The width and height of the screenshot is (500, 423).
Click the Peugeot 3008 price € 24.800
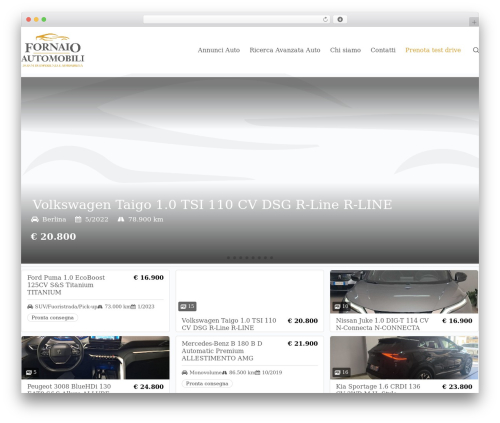coord(149,387)
